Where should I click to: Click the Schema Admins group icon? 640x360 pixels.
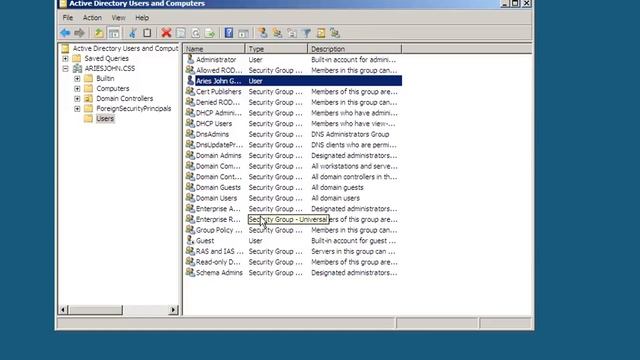190,272
